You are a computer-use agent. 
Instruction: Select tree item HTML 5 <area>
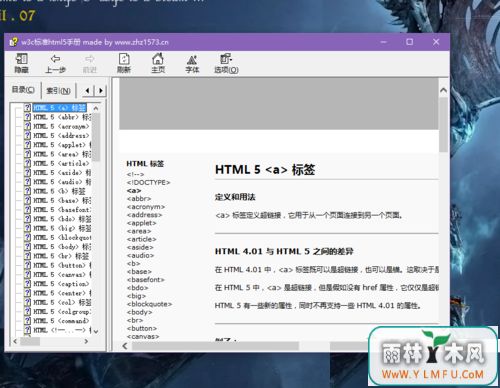pos(62,154)
